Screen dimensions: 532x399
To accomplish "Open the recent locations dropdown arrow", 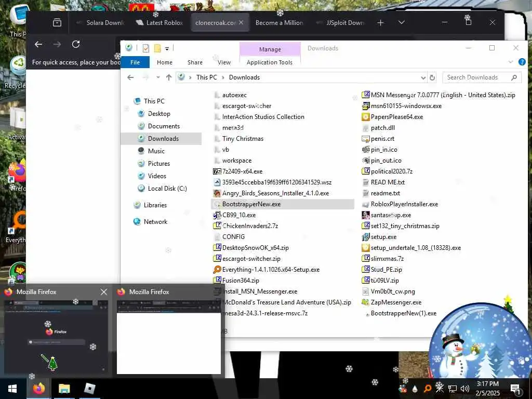I will [158, 77].
